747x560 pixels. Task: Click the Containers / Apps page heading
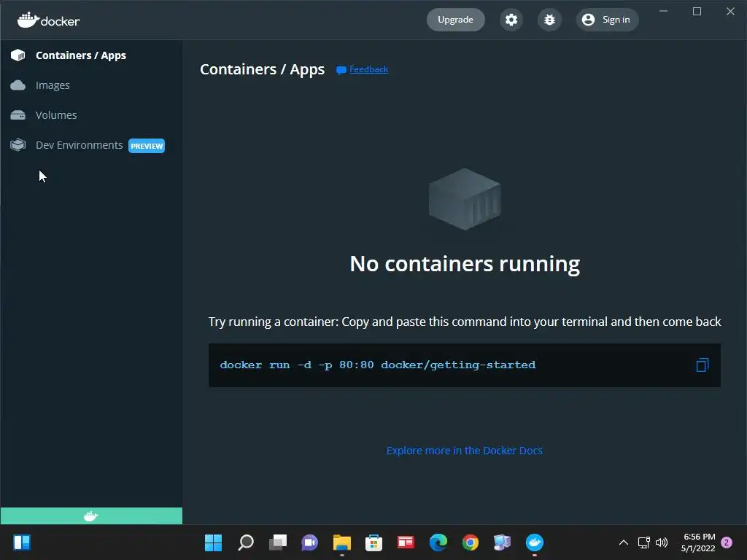tap(262, 69)
